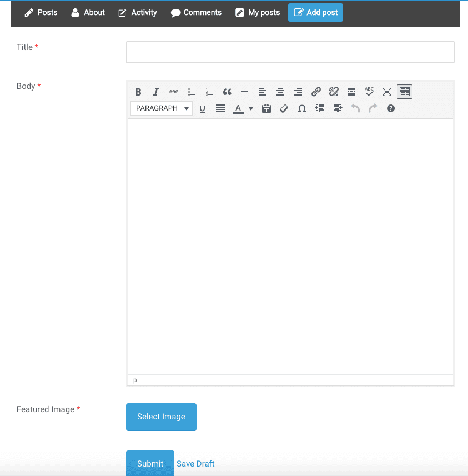Open the text color picker arrow
This screenshot has height=476, width=468.
pos(251,109)
